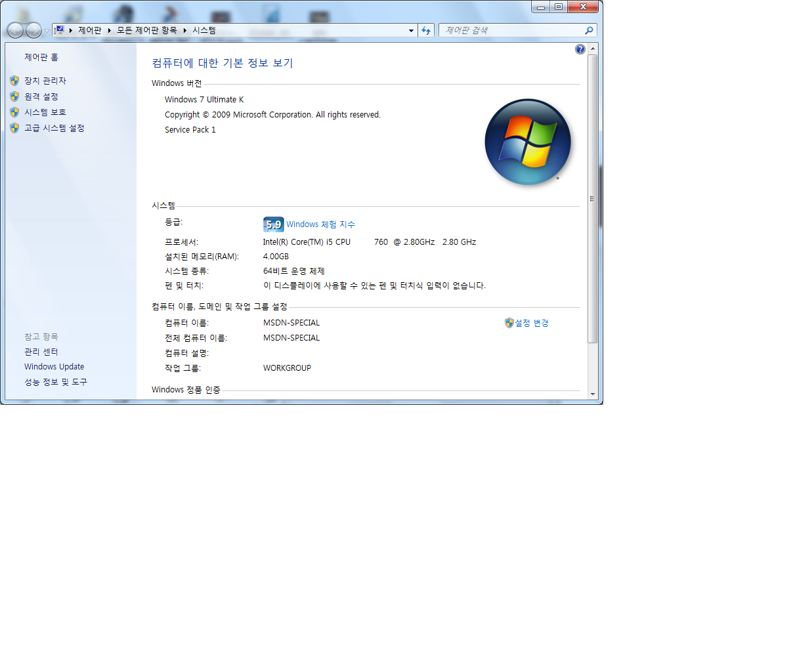Open 원격 설정 link
This screenshot has width=793, height=672.
(x=41, y=96)
